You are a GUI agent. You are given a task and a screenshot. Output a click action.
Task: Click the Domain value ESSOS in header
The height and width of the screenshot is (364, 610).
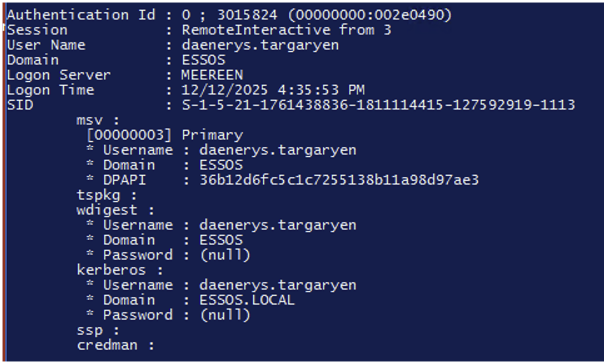point(203,60)
